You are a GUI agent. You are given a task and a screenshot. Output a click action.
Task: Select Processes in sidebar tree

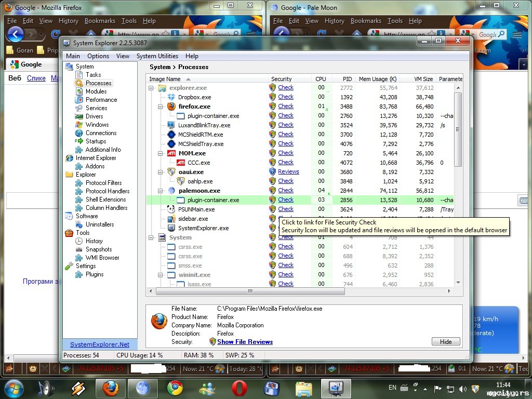(x=98, y=83)
